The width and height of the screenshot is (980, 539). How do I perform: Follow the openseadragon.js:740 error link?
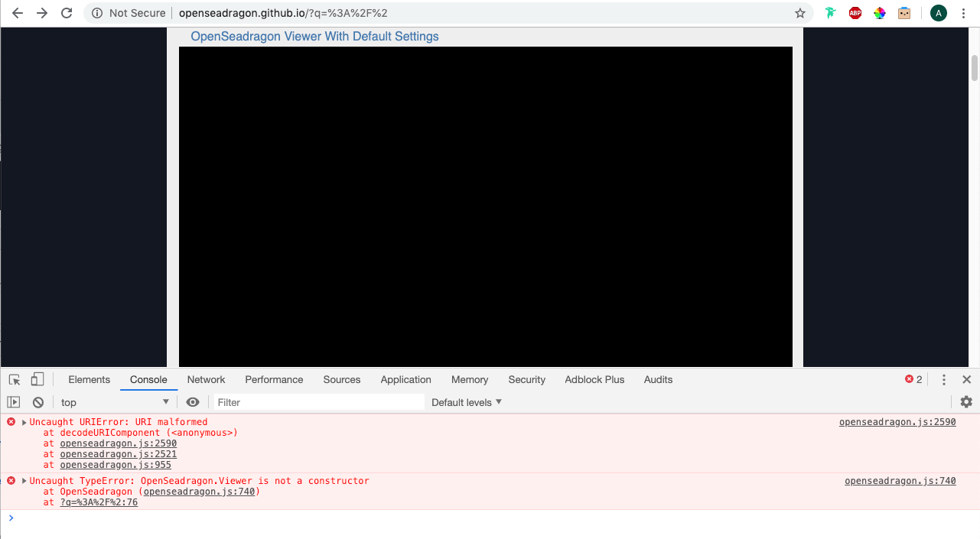(900, 480)
